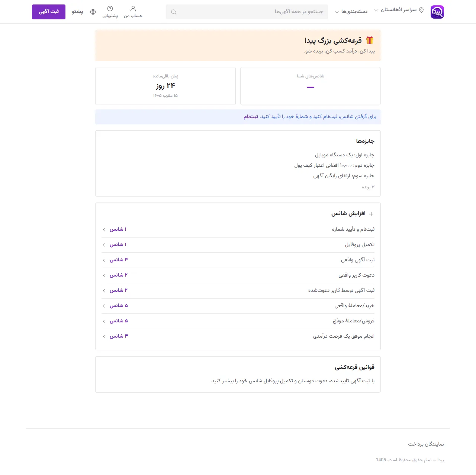This screenshot has width=476, height=475.
Task: Open پشتیبانی support help icon
Action: (110, 12)
